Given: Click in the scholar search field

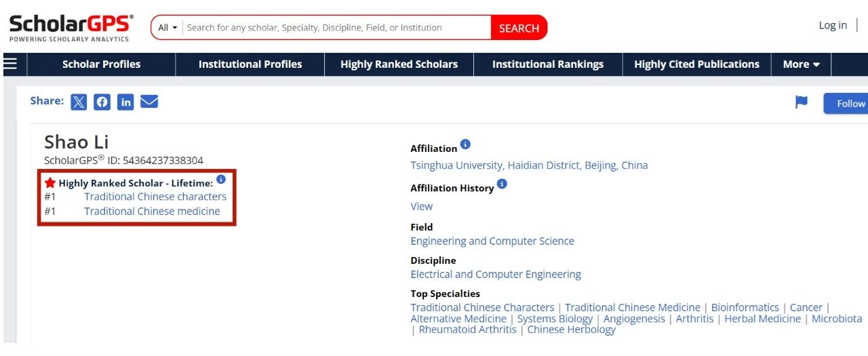Looking at the screenshot, I should click(x=336, y=28).
